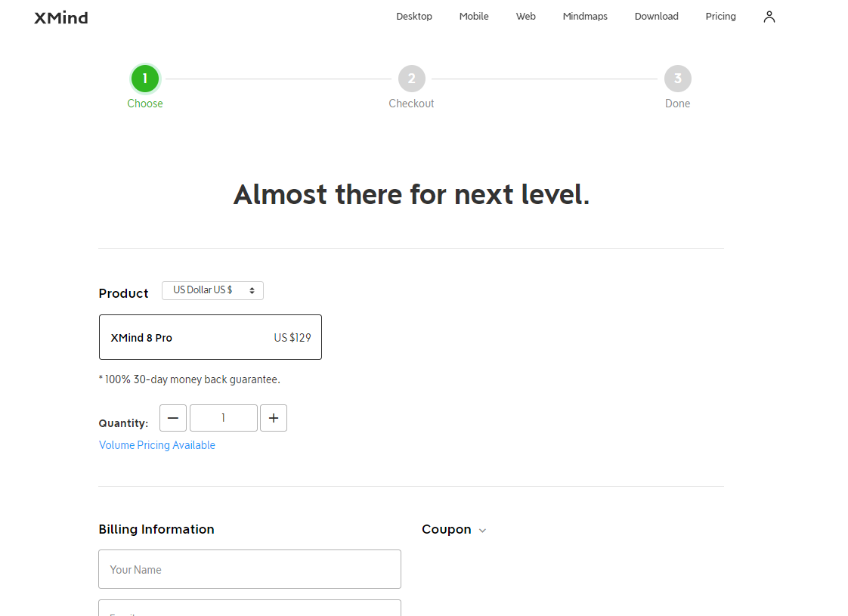Click the 'Billing Information' heading

(x=156, y=529)
